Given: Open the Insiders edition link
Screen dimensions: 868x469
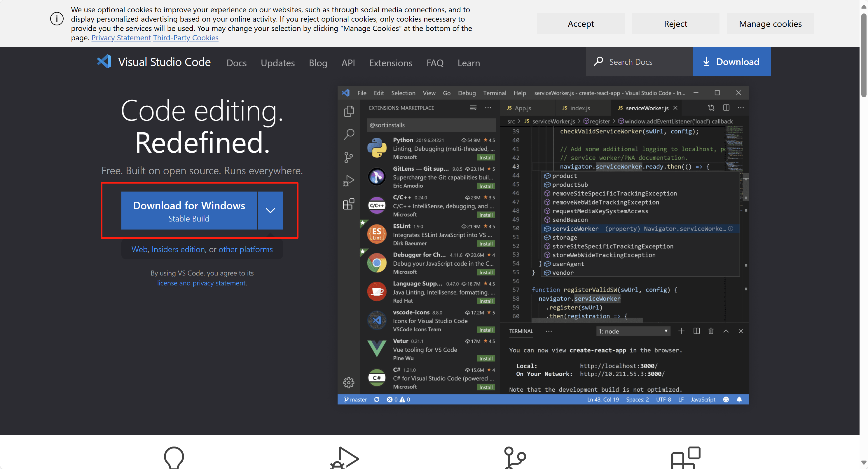Looking at the screenshot, I should 178,249.
